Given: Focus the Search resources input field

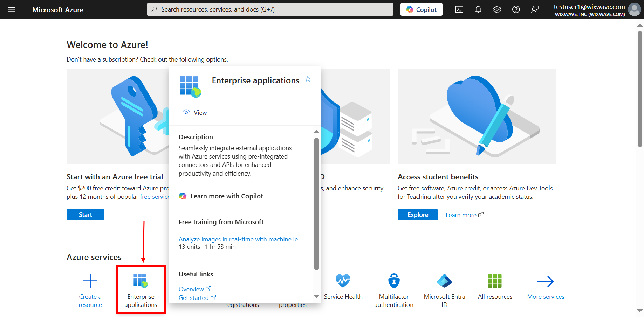Looking at the screenshot, I should tap(270, 9).
